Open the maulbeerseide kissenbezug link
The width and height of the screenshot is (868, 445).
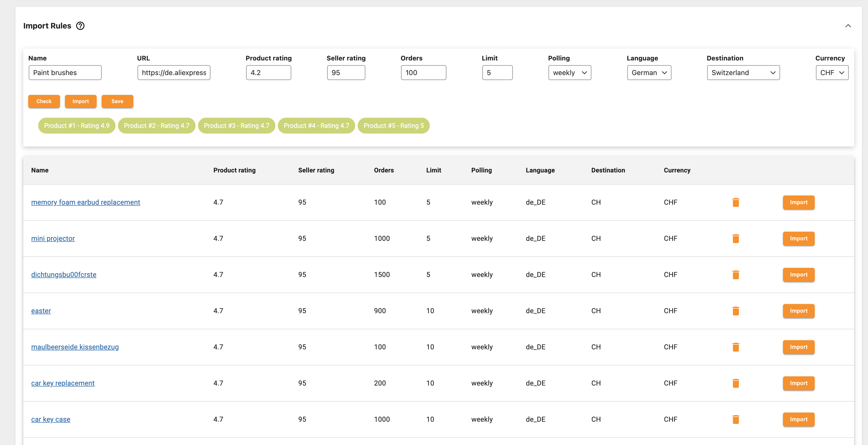tap(75, 347)
